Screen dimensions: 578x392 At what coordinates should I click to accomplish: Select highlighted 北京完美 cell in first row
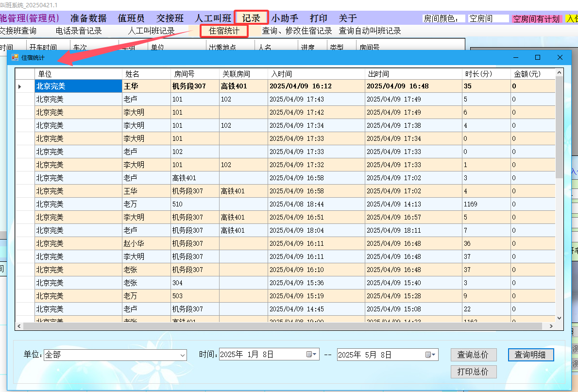click(79, 86)
